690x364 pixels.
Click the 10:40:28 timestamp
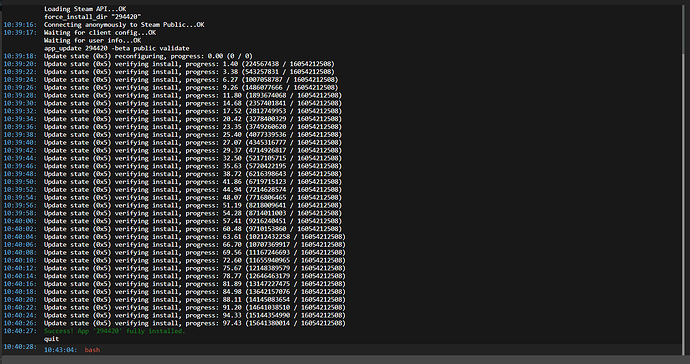point(20,347)
